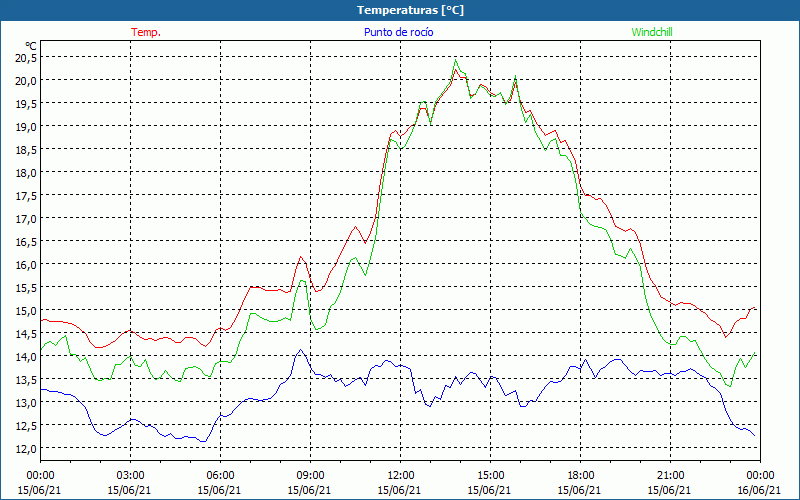Click the 19,5 y-axis value

coord(26,104)
